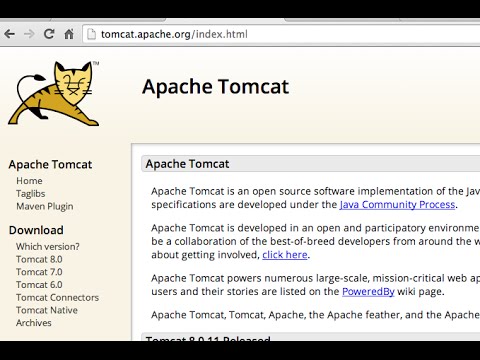Image resolution: width=480 pixels, height=360 pixels.
Task: Click the Apache Tomcat section header bar
Action: pos(311,164)
